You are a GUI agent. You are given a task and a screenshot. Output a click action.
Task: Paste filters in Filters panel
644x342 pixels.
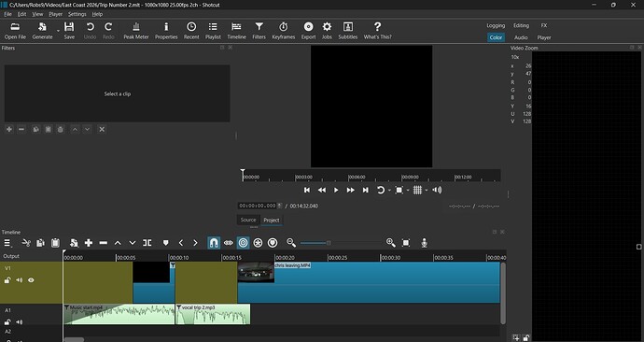(48, 129)
